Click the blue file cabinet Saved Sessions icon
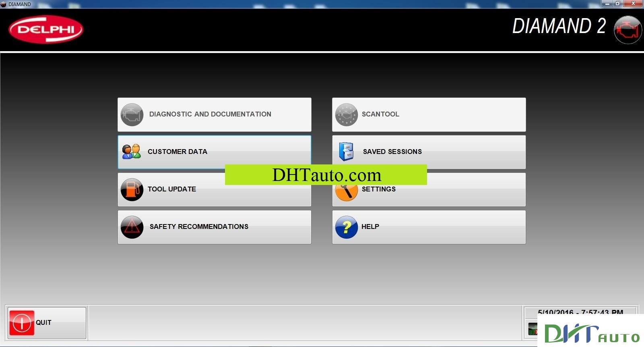The width and height of the screenshot is (644, 347). 346,152
